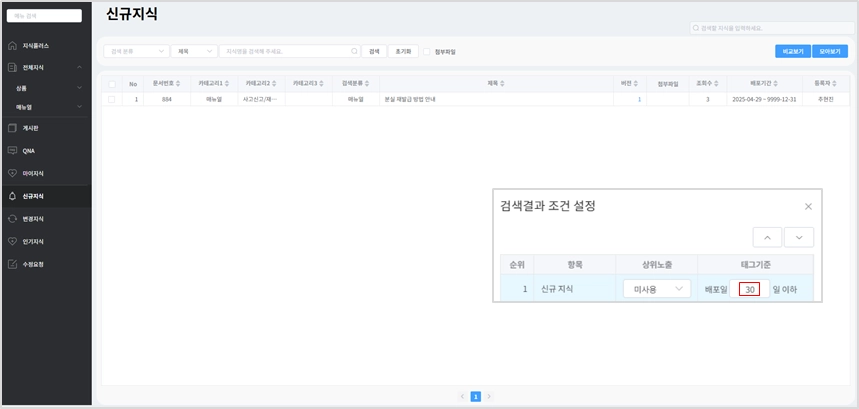Tick checkbox for row with document 884
This screenshot has height=409, width=859.
point(112,100)
